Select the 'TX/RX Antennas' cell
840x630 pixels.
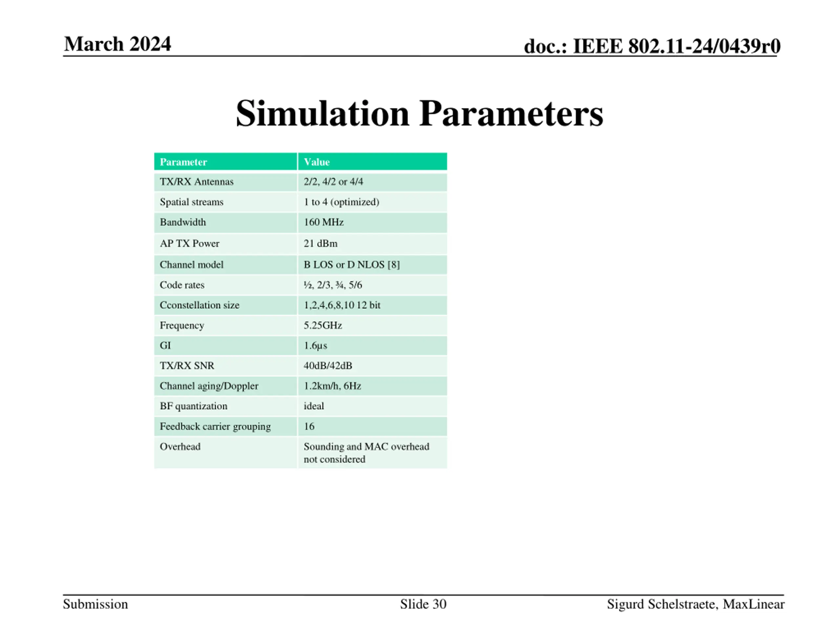(x=225, y=182)
